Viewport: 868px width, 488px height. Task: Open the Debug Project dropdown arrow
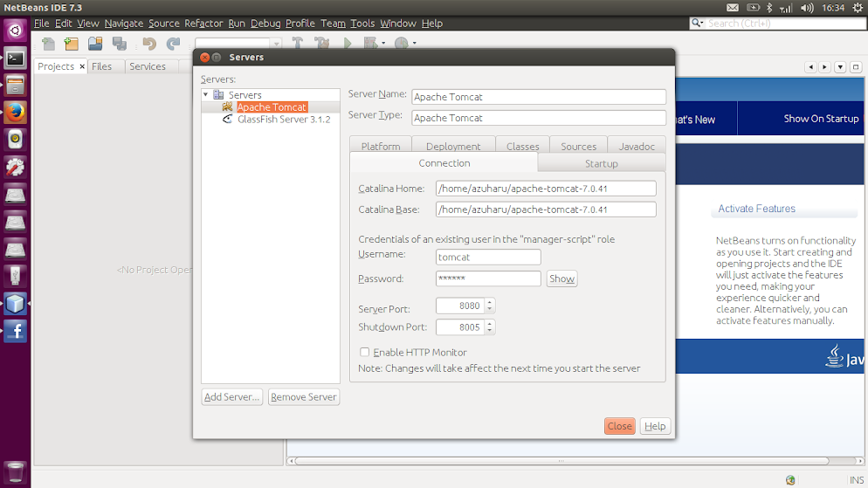(x=383, y=43)
